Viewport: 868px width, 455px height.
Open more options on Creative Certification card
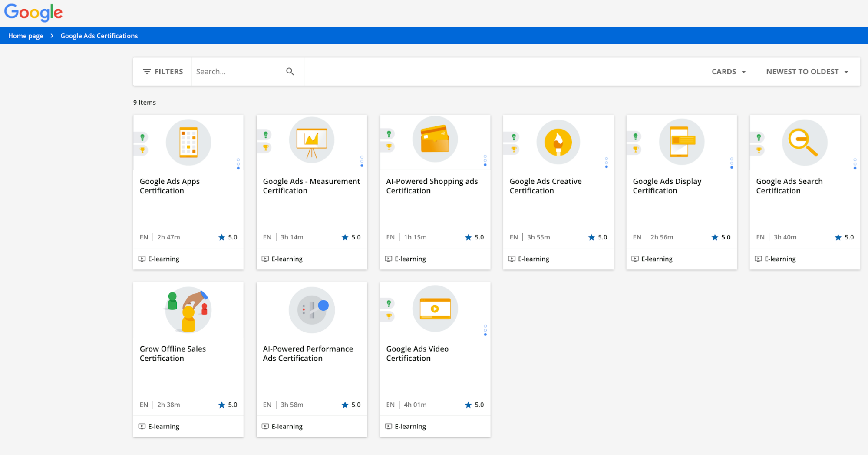[x=607, y=163]
